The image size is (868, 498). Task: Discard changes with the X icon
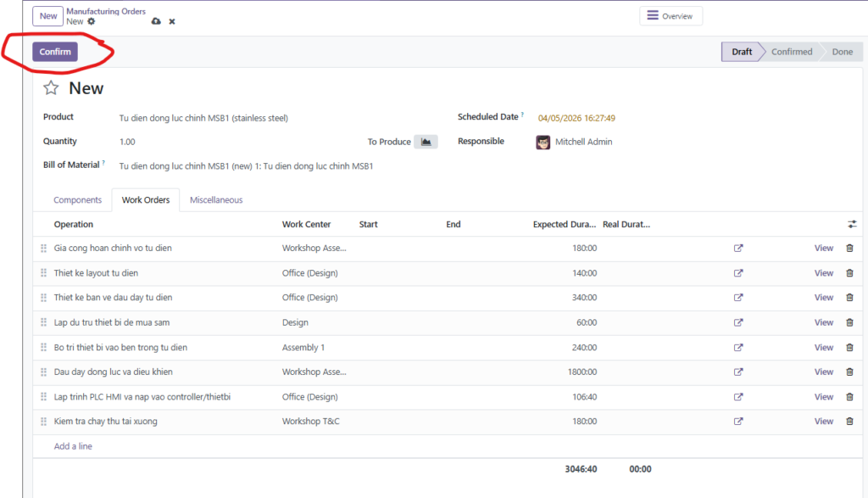172,21
